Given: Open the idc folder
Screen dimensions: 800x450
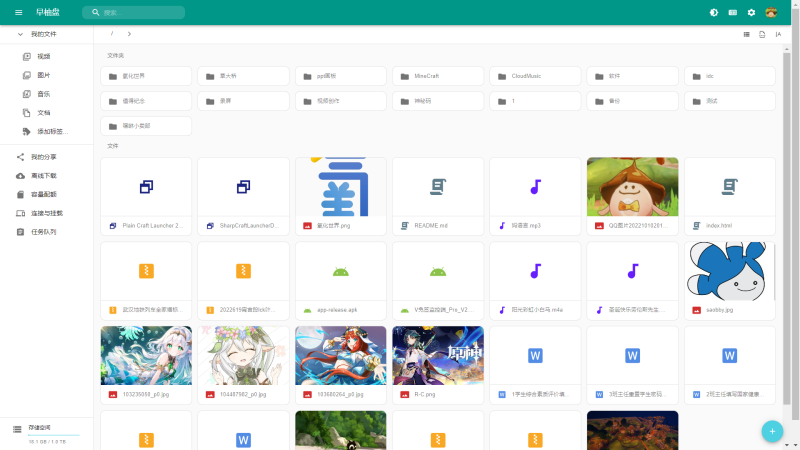Looking at the screenshot, I should coord(730,76).
